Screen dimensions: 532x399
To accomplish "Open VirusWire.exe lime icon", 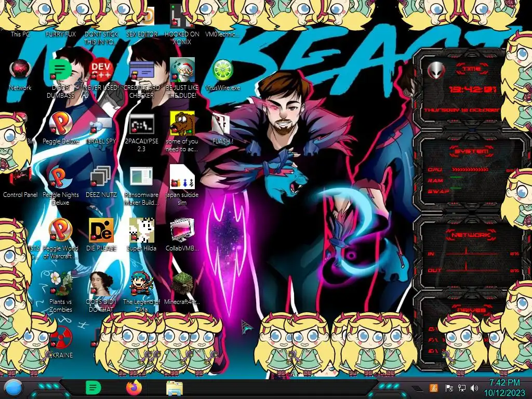I will tap(222, 70).
